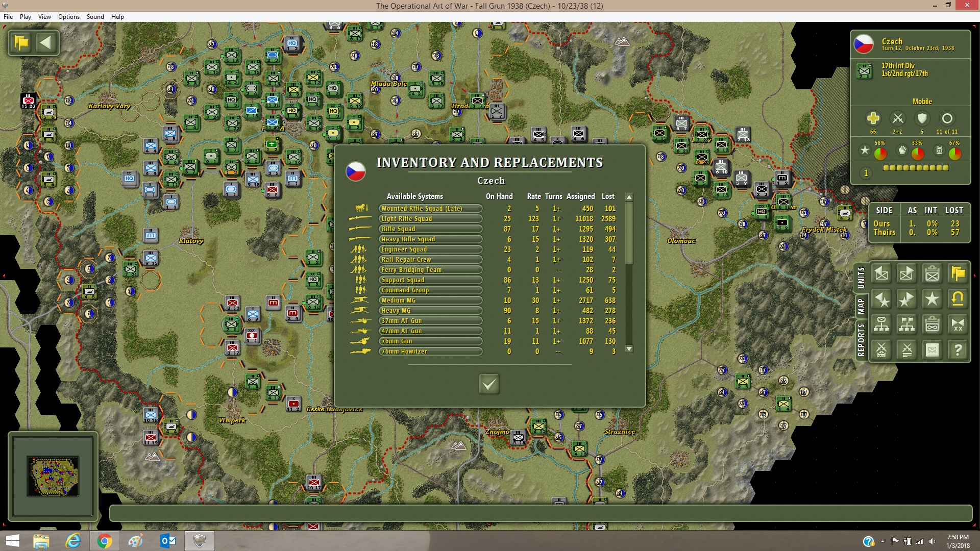Open Google Chrome from the taskbar
980x551 pixels.
[x=104, y=541]
